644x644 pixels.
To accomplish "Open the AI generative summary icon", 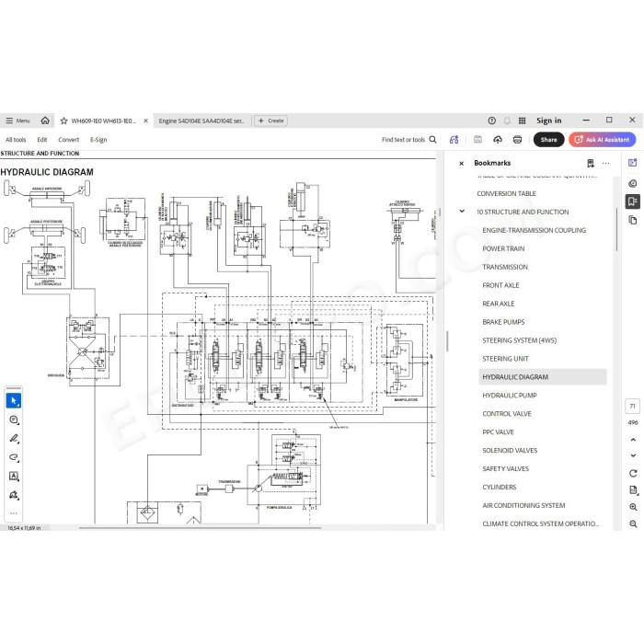I will click(x=454, y=140).
